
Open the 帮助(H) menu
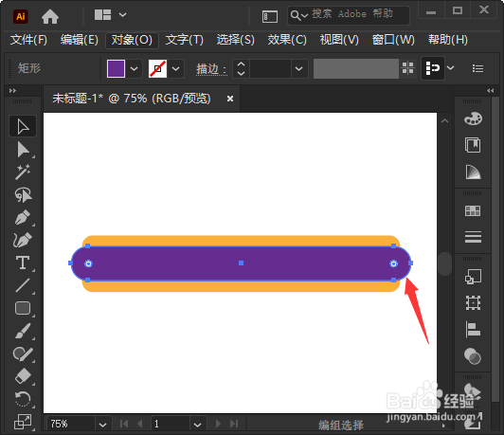point(448,40)
